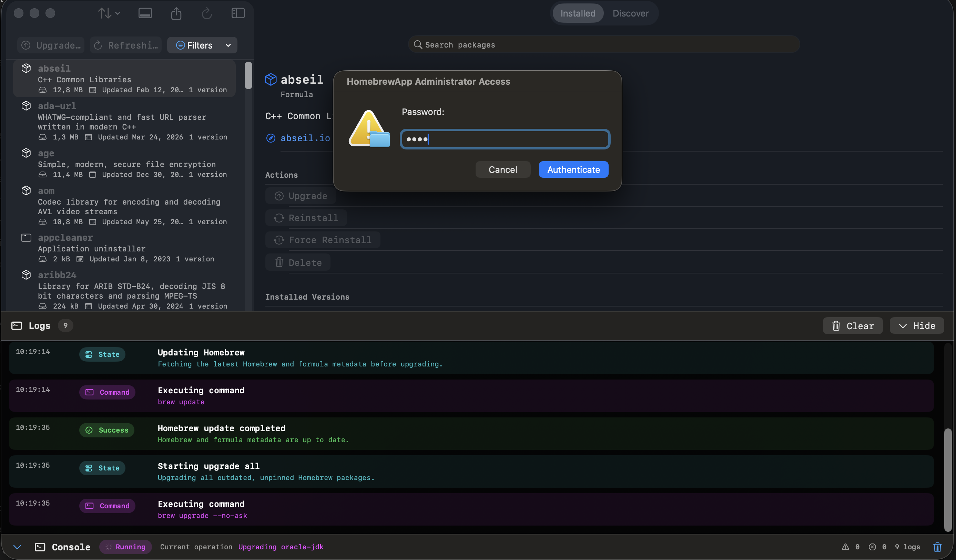Viewport: 956px width, 560px height.
Task: Click the trash icon in status bar
Action: (x=937, y=547)
